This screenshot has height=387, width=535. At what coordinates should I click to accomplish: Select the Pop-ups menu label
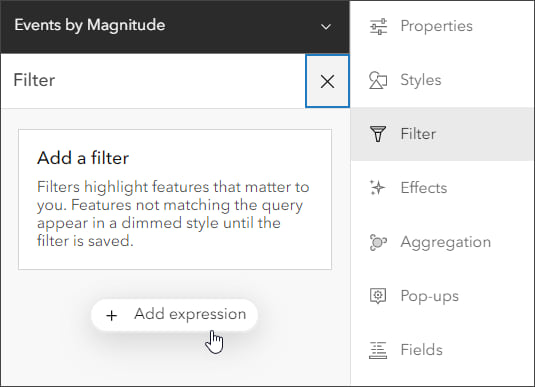click(x=430, y=296)
